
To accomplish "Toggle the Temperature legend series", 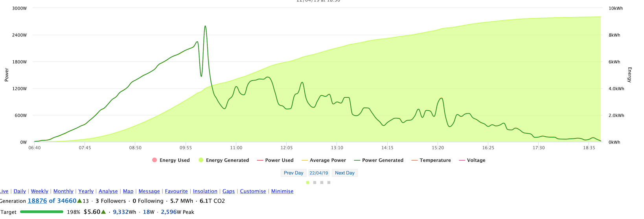I will click(x=431, y=160).
